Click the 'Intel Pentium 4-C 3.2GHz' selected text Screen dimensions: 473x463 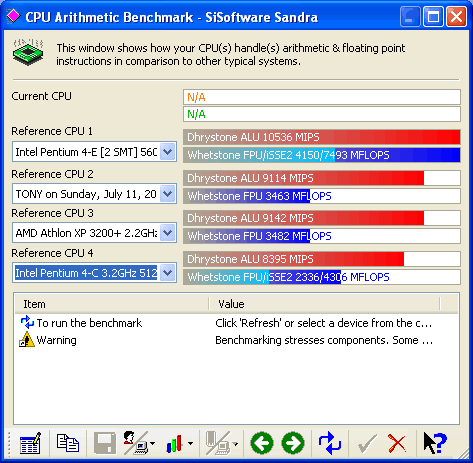(x=86, y=273)
